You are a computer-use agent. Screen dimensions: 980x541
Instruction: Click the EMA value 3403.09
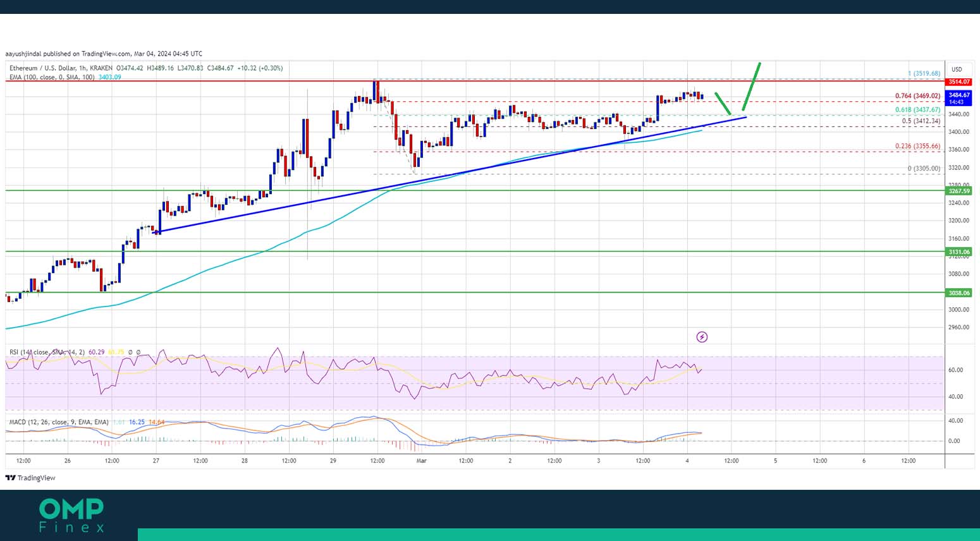[x=110, y=77]
